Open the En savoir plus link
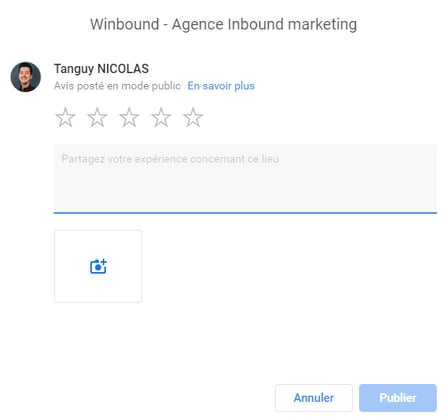Screen dimensions: 447x419 [x=221, y=86]
